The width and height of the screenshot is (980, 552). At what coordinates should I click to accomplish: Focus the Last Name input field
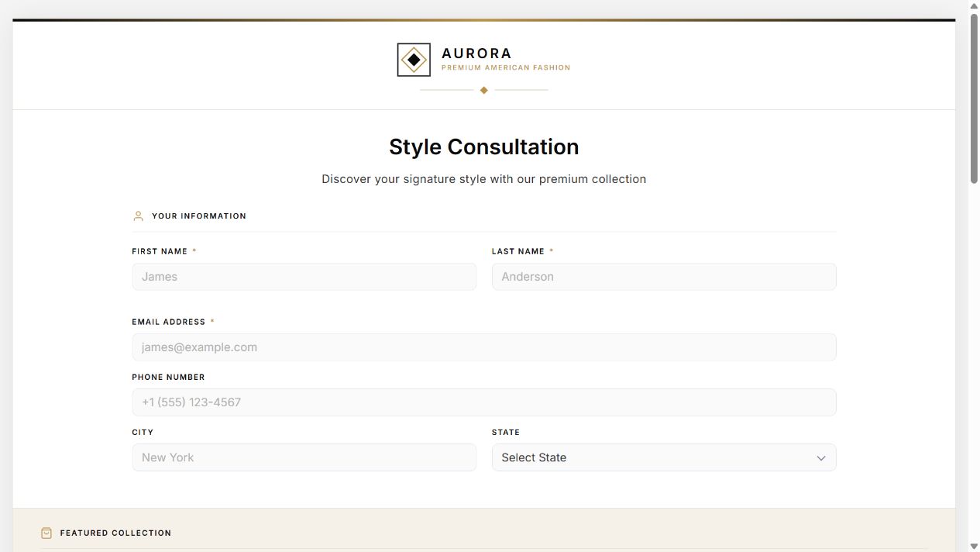tap(664, 277)
